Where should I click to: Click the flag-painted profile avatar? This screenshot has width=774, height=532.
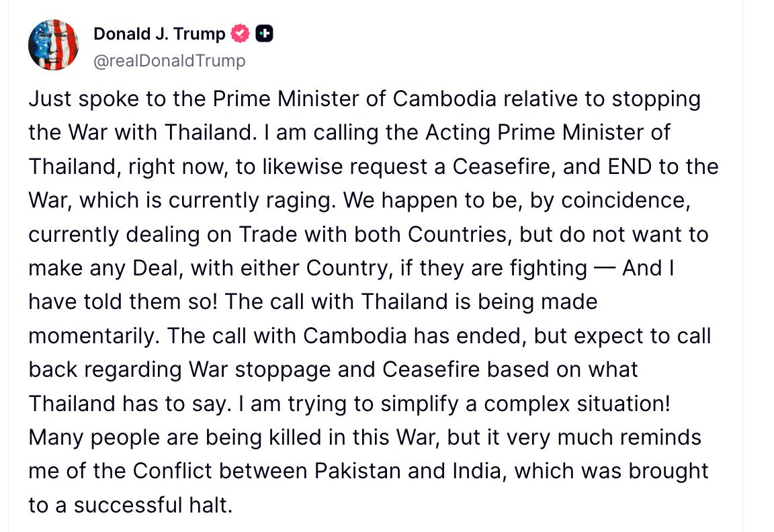[x=53, y=45]
